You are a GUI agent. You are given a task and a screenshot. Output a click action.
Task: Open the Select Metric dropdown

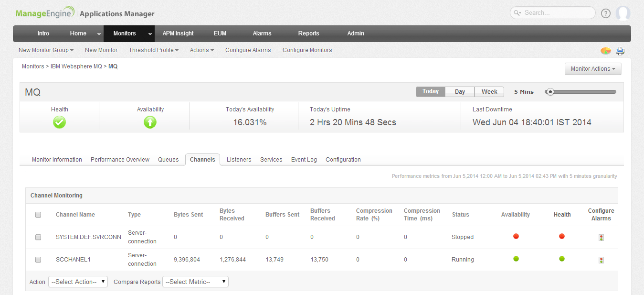pos(195,282)
